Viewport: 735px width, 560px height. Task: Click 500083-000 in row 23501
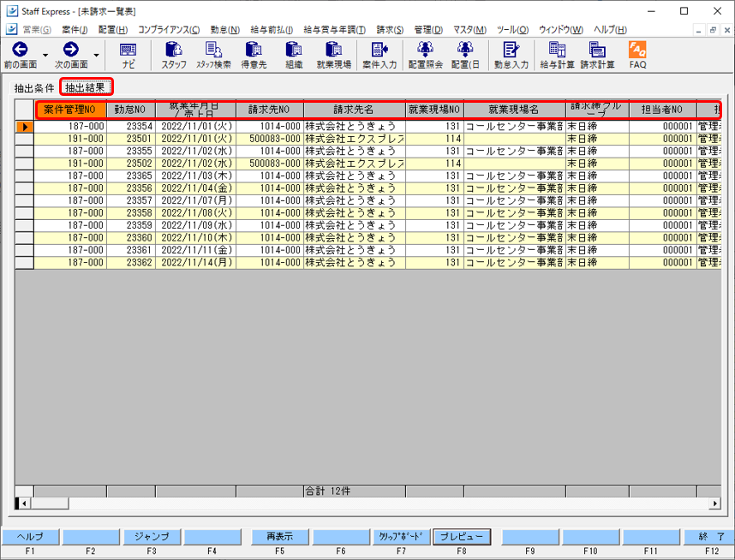pos(270,139)
